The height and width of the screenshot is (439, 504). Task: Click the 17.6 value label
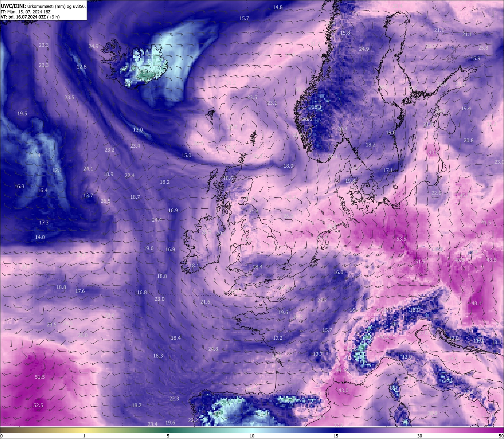(80, 291)
